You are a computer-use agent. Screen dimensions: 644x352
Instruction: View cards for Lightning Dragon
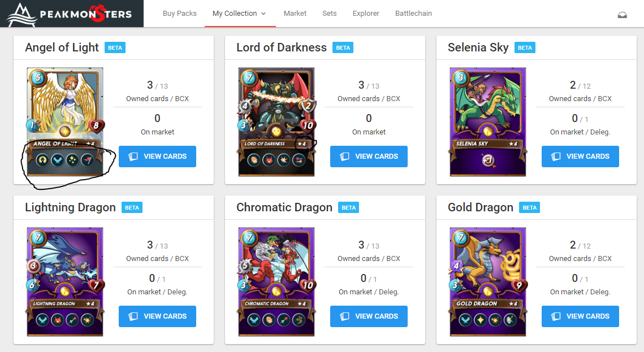tap(157, 316)
